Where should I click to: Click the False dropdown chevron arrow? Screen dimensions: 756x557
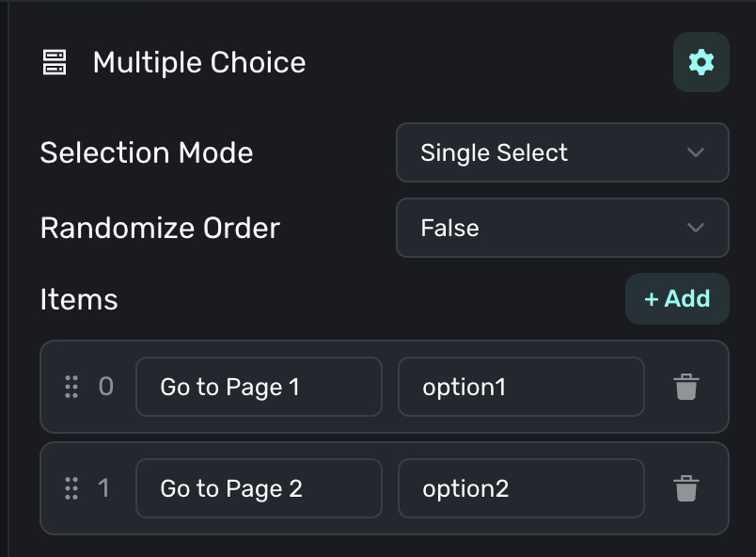[x=696, y=228]
